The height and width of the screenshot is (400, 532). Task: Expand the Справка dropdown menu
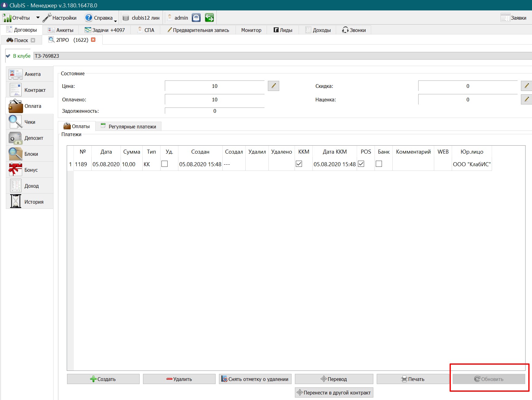click(116, 21)
